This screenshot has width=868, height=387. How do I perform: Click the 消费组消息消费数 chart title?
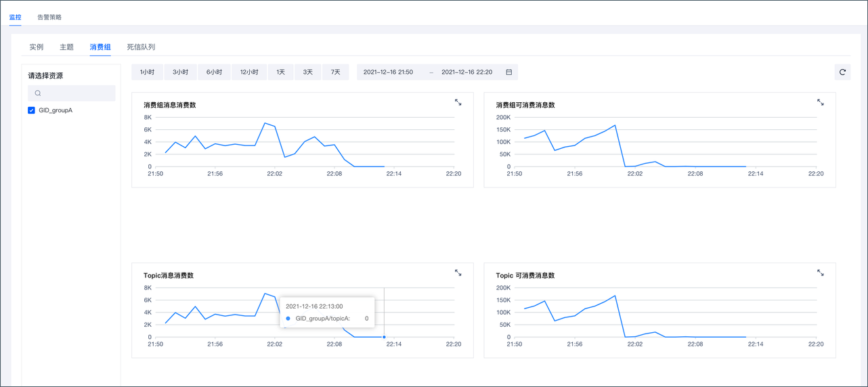point(170,106)
